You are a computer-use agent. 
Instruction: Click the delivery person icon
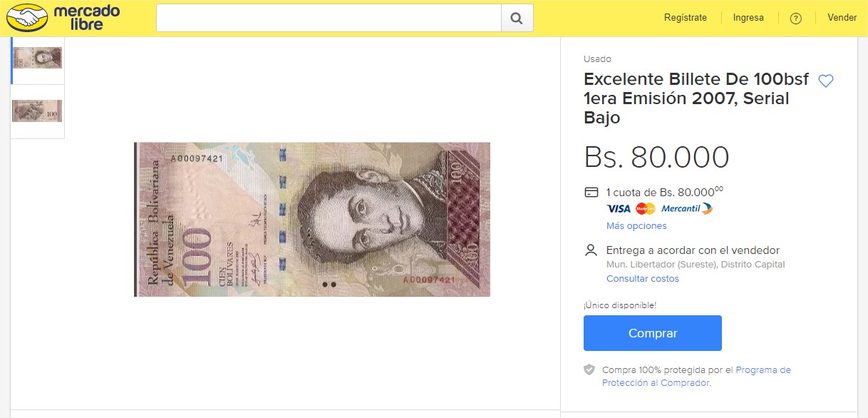591,250
